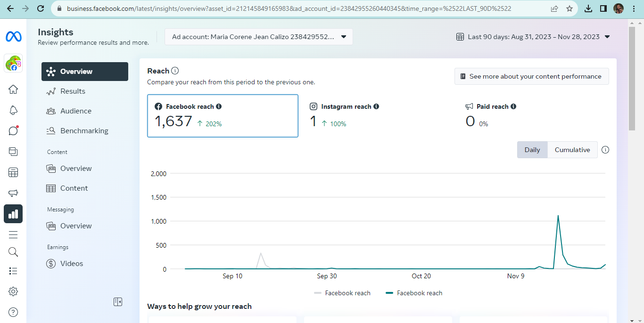
Task: Click the 202% increase indicator
Action: coord(209,124)
